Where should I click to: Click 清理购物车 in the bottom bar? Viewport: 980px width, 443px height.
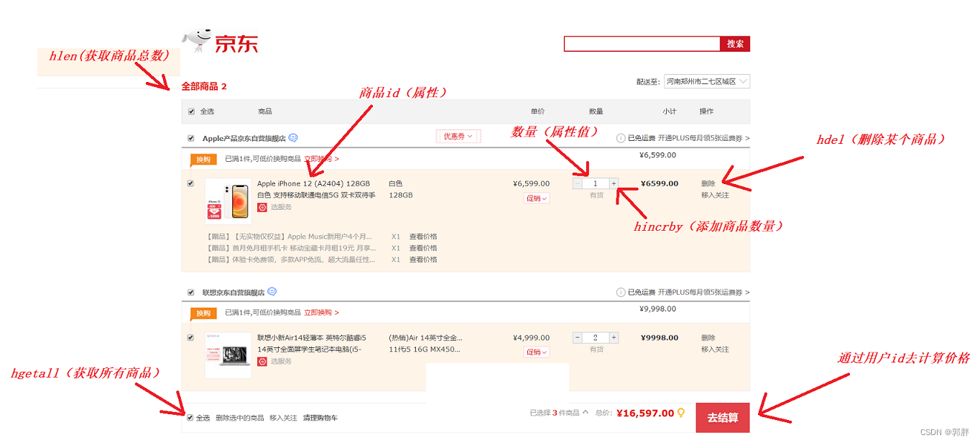(320, 418)
